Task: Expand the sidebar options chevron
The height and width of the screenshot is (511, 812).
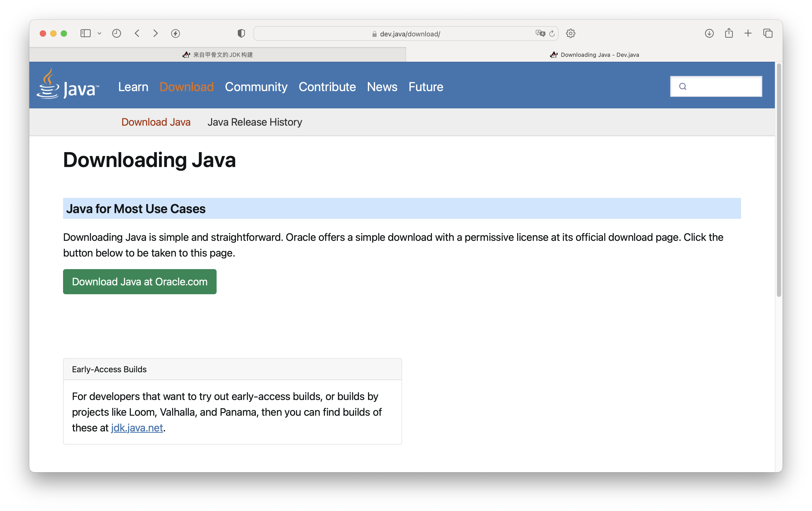Action: coord(99,34)
